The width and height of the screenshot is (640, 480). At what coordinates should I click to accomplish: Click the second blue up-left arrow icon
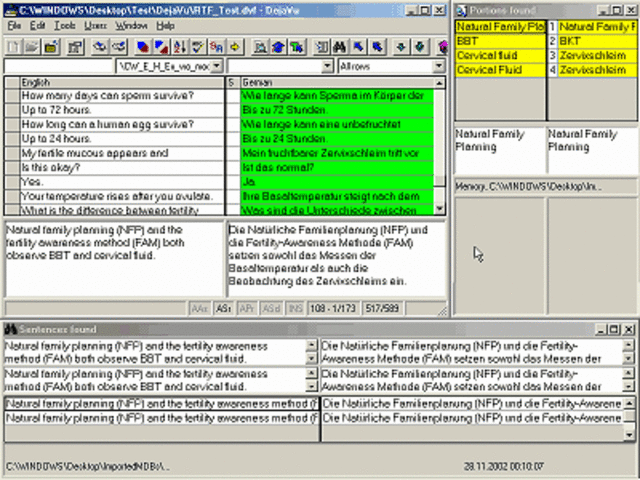pyautogui.click(x=377, y=47)
